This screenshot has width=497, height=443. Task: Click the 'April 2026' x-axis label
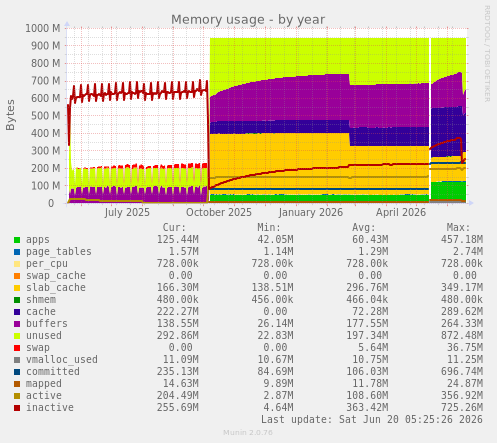coord(401,212)
